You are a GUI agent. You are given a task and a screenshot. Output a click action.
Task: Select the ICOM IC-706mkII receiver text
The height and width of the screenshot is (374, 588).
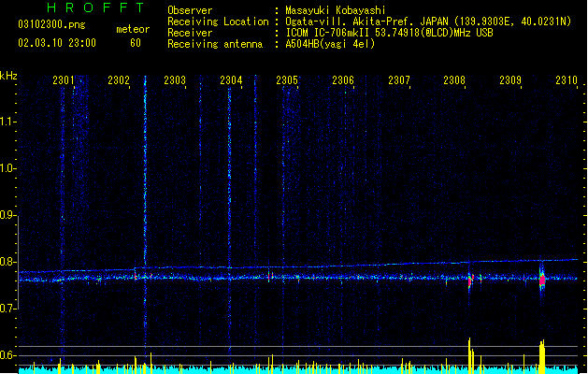pyautogui.click(x=389, y=33)
